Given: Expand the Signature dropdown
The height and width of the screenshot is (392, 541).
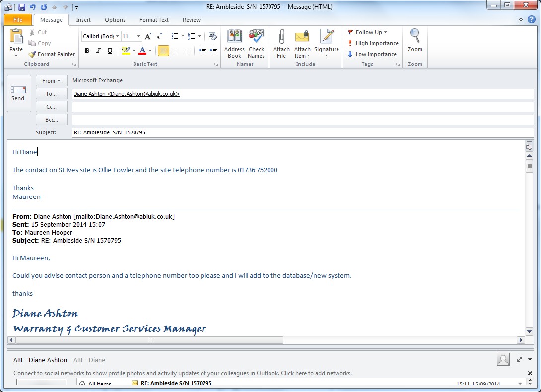Looking at the screenshot, I should point(326,55).
